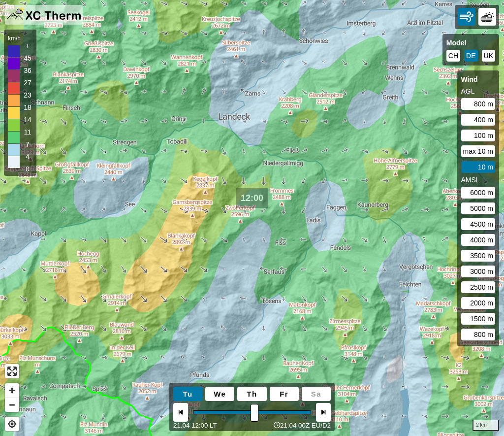The image size is (504, 436).
Task: Skip to the previous time step
Action: (181, 412)
